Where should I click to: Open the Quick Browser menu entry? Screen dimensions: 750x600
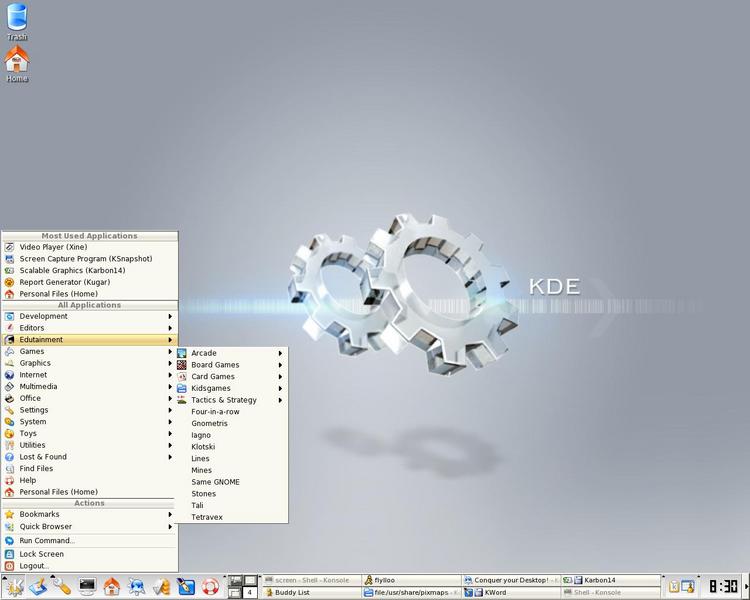[x=89, y=526]
